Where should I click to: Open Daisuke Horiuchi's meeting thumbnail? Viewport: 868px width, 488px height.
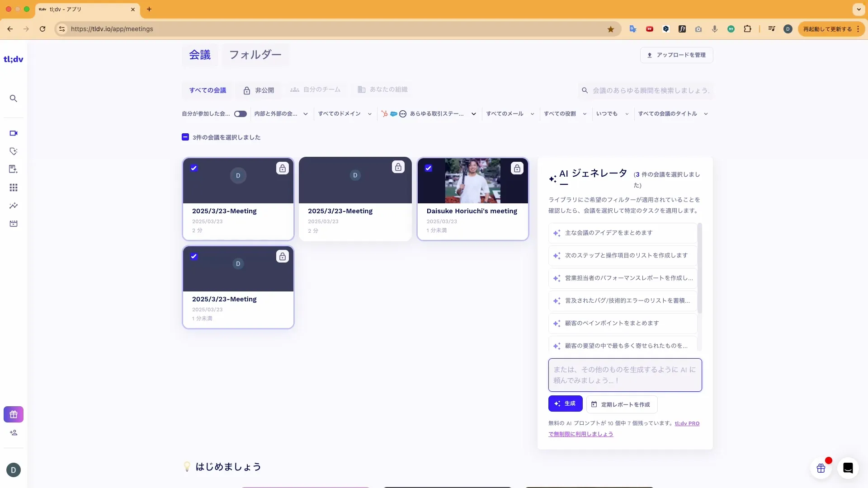(x=472, y=181)
